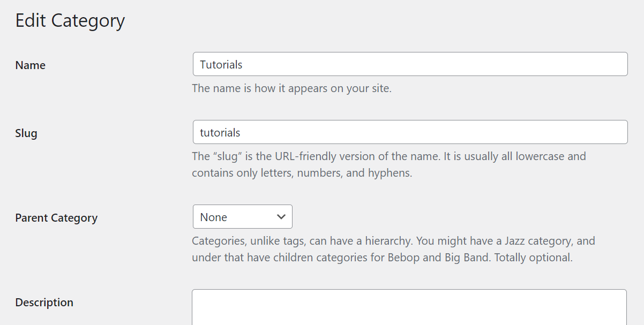
Task: Click the Name field label
Action: (x=30, y=65)
